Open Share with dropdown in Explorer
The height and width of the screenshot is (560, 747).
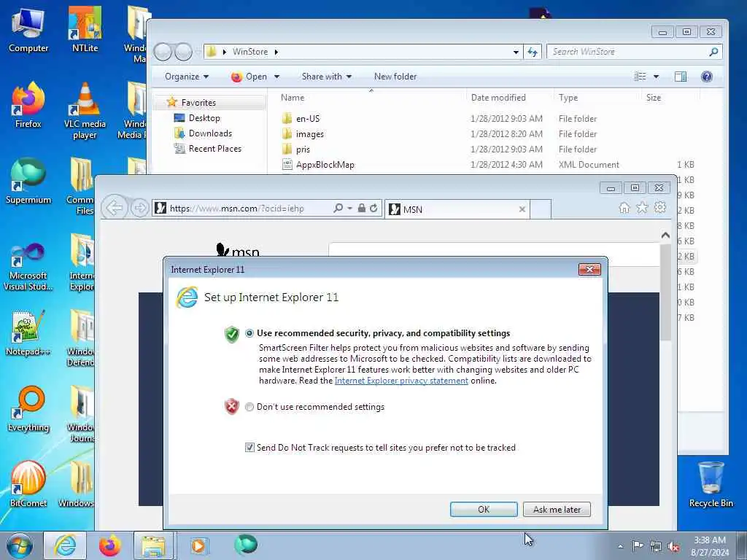pos(327,77)
